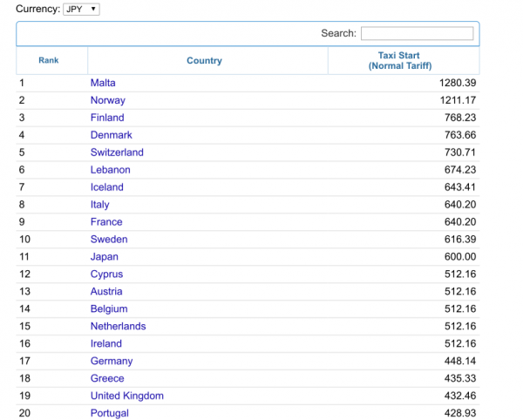523x420 pixels.
Task: Sort table by Rank column header
Action: (48, 61)
